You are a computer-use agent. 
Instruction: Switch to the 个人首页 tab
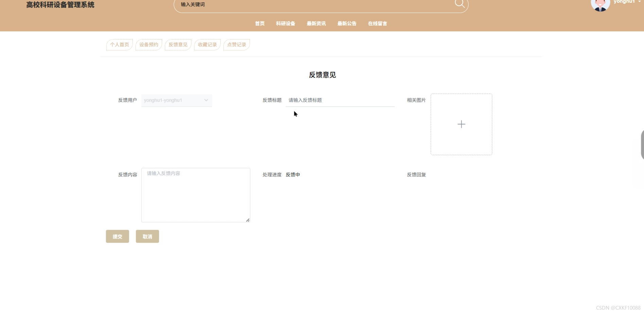tap(119, 45)
